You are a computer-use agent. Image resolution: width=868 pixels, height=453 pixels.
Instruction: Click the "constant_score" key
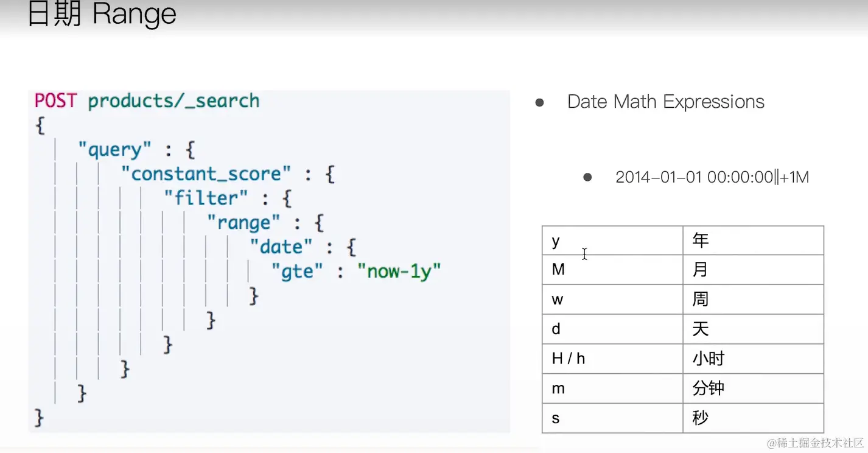point(206,174)
